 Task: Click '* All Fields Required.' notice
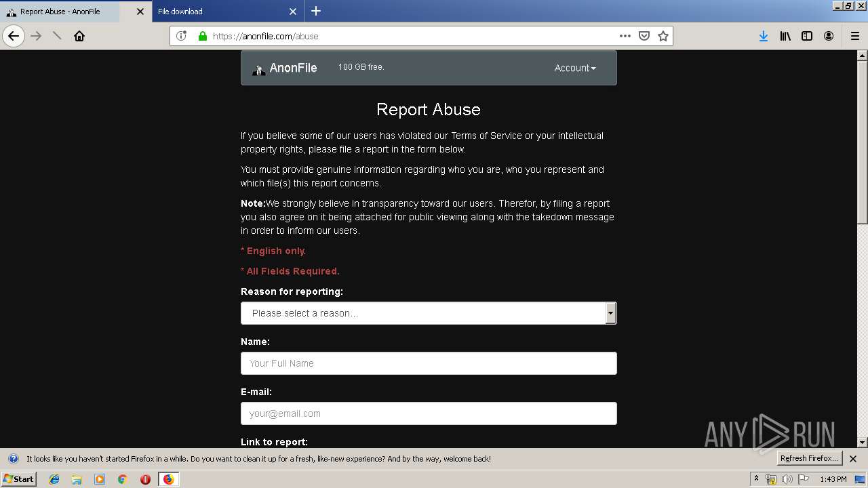pyautogui.click(x=290, y=271)
